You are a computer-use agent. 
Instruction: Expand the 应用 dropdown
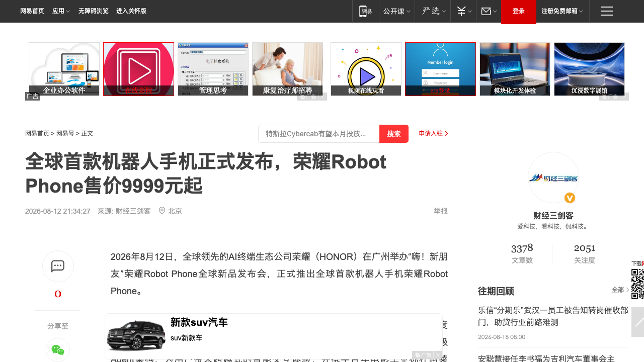click(x=61, y=11)
